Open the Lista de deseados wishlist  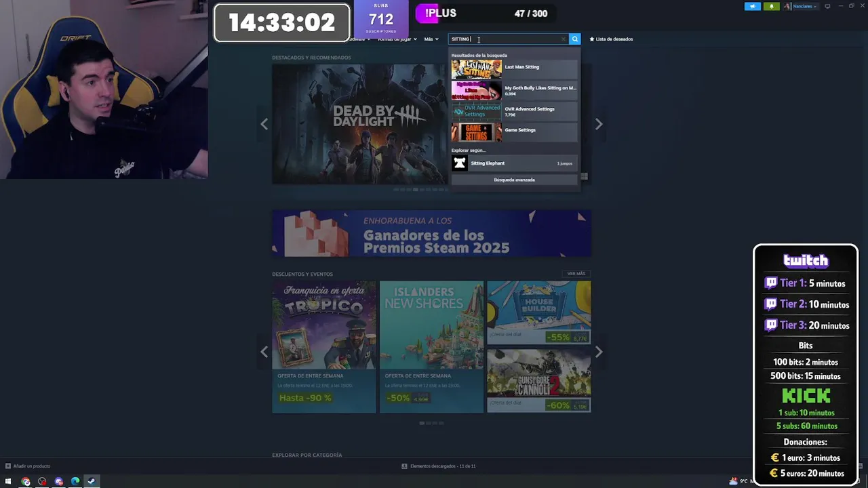[611, 39]
